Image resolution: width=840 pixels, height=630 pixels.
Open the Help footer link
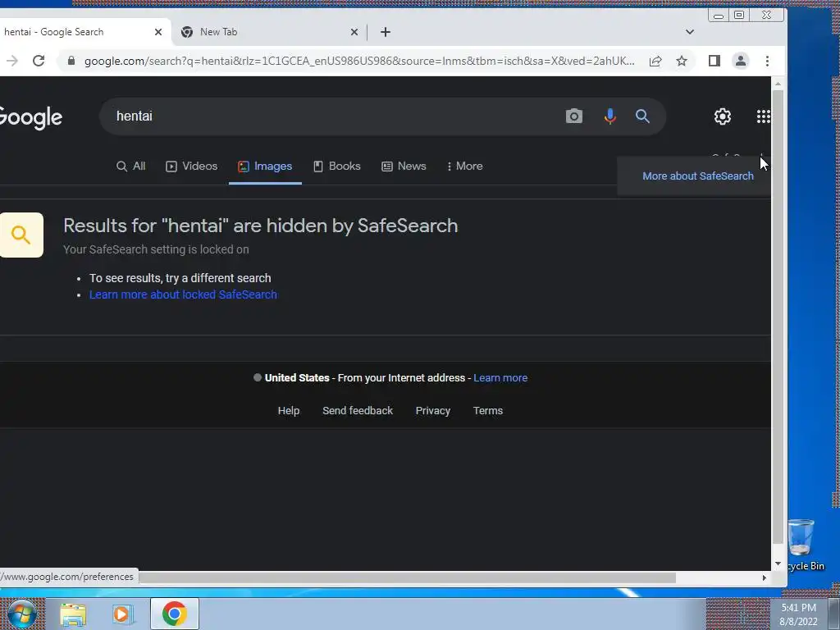[288, 410]
